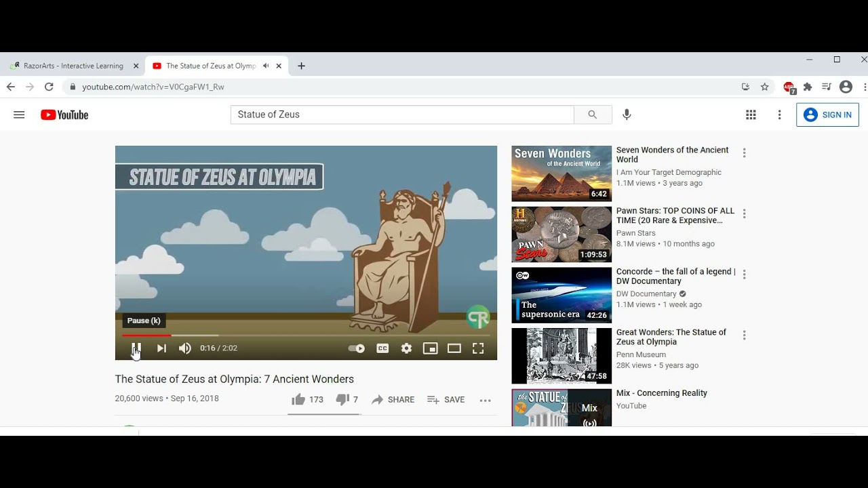
Task: Open options menu for Seven Wonders video
Action: point(744,153)
